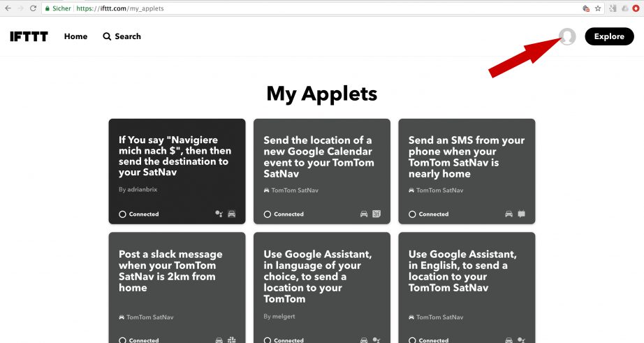This screenshot has width=644, height=343.
Task: Click the red Opera-style extension icon
Action: [x=635, y=8]
